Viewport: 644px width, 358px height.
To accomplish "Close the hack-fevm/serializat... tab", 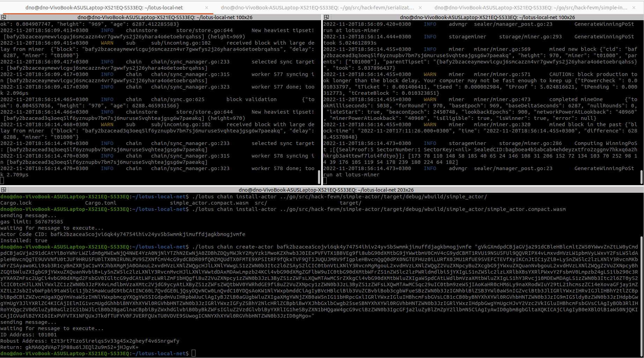I will (420, 7).
